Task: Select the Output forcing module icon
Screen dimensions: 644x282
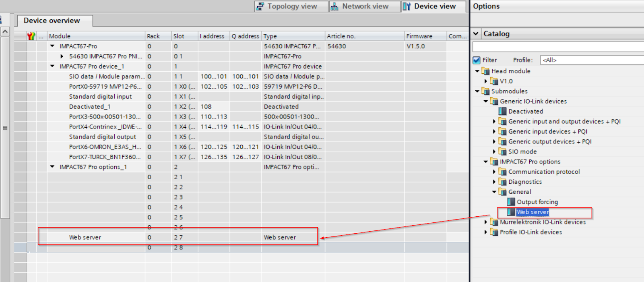Action: 511,202
